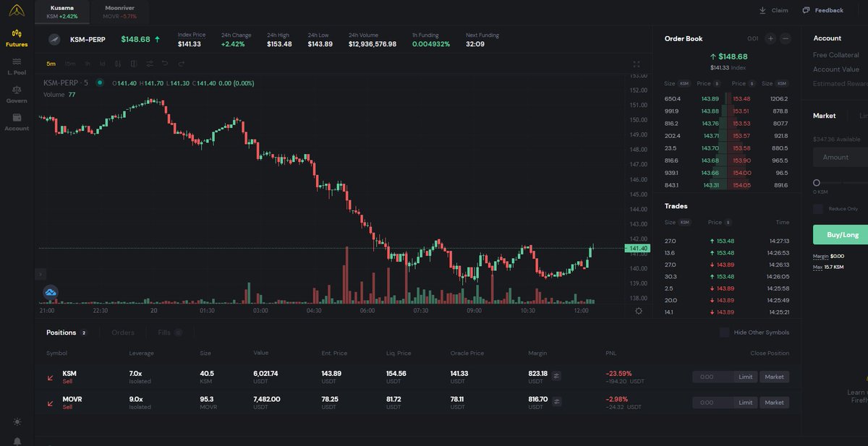The image size is (868, 446).
Task: Increase order book grouping with plus
Action: pyautogui.click(x=771, y=38)
